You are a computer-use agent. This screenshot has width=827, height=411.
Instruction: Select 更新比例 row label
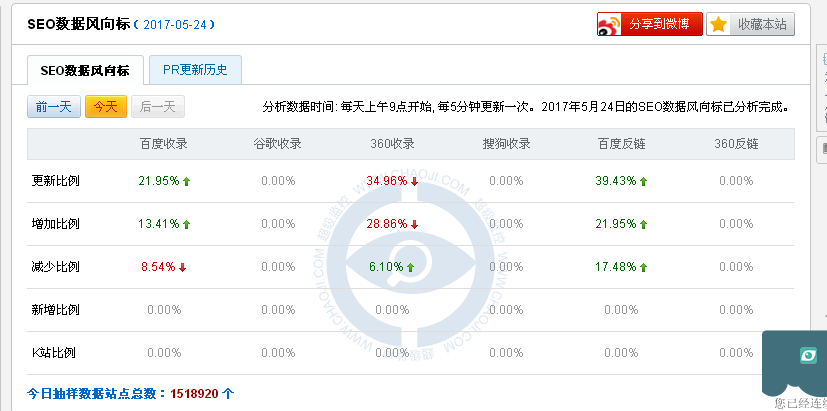(55, 181)
